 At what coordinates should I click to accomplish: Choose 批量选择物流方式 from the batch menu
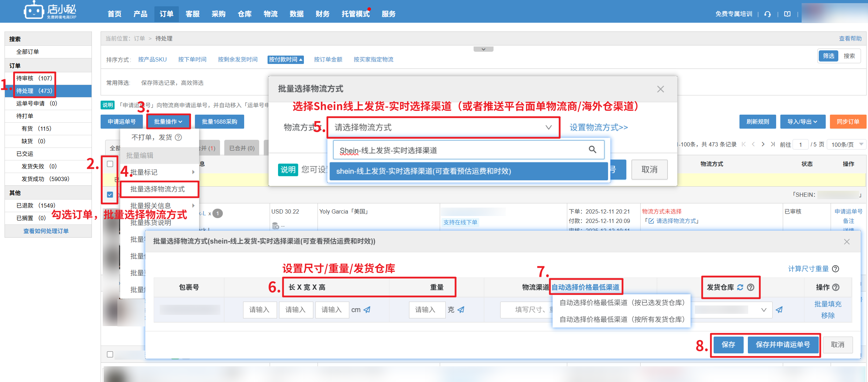click(158, 189)
